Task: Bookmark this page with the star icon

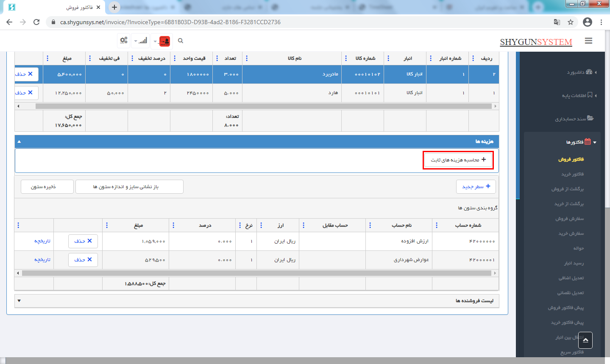Action: (x=571, y=22)
